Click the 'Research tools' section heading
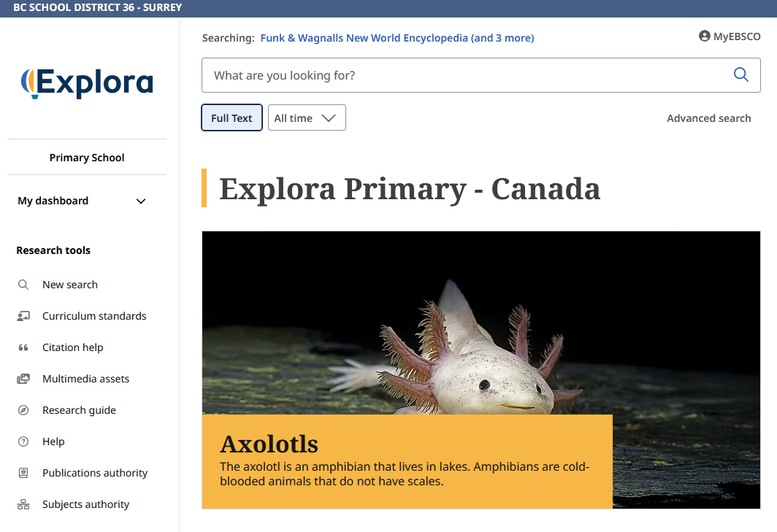 [53, 250]
